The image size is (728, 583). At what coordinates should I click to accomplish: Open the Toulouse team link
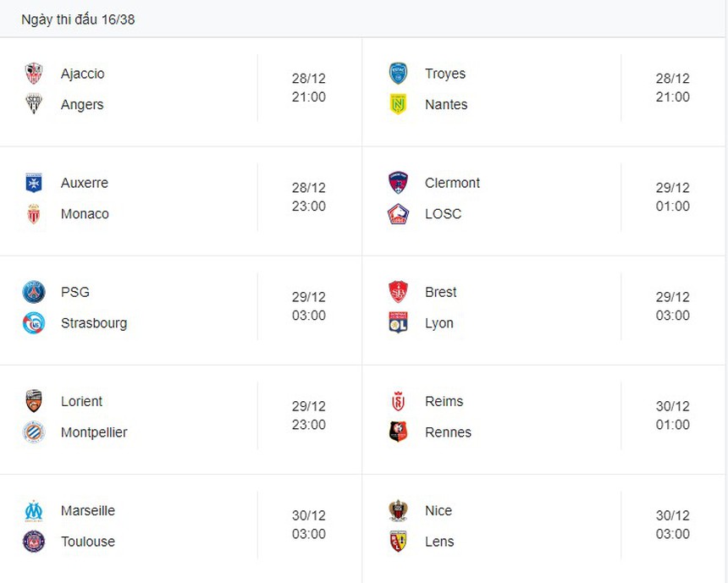click(x=88, y=542)
